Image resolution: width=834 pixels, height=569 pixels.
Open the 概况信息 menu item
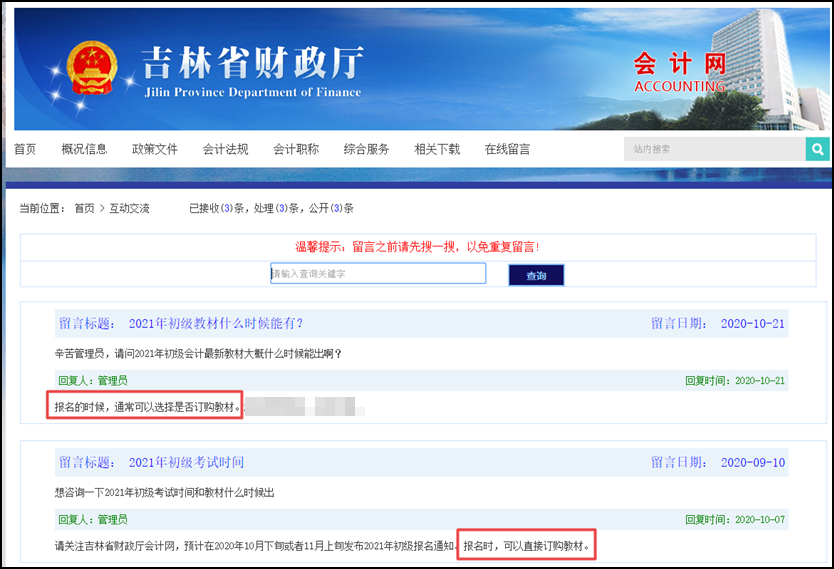(x=84, y=149)
